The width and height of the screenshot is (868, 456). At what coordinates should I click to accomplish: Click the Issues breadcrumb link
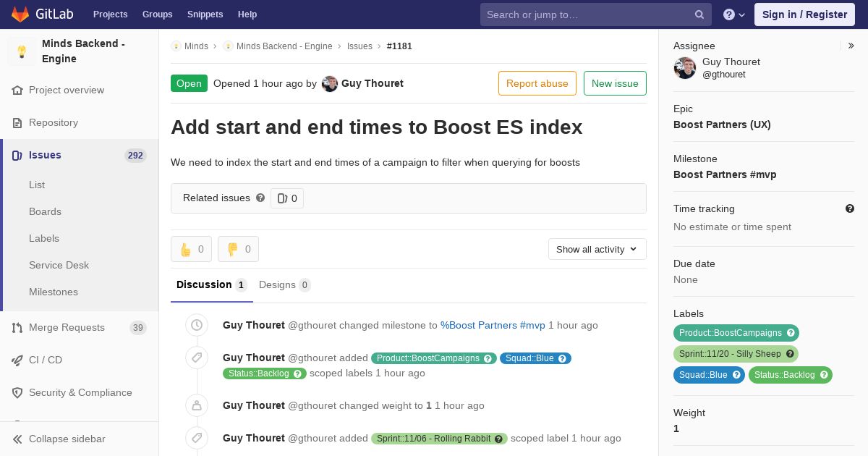pyautogui.click(x=359, y=46)
